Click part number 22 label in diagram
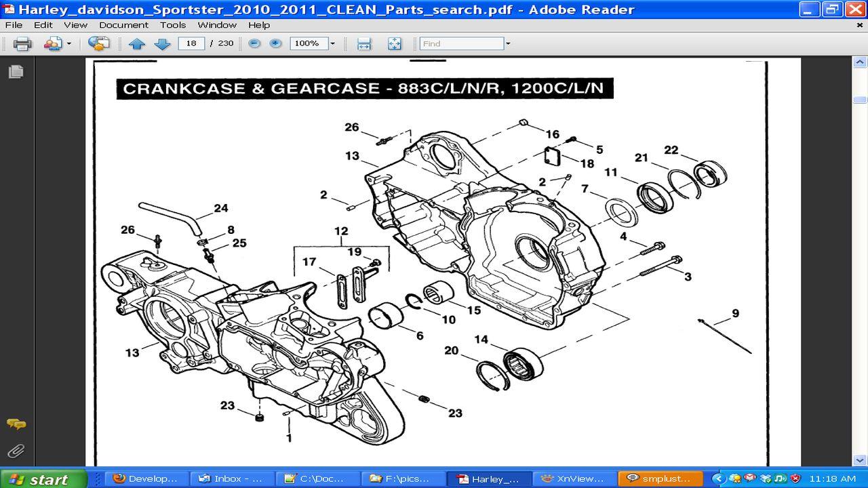Viewport: 868px width, 488px height. point(671,150)
